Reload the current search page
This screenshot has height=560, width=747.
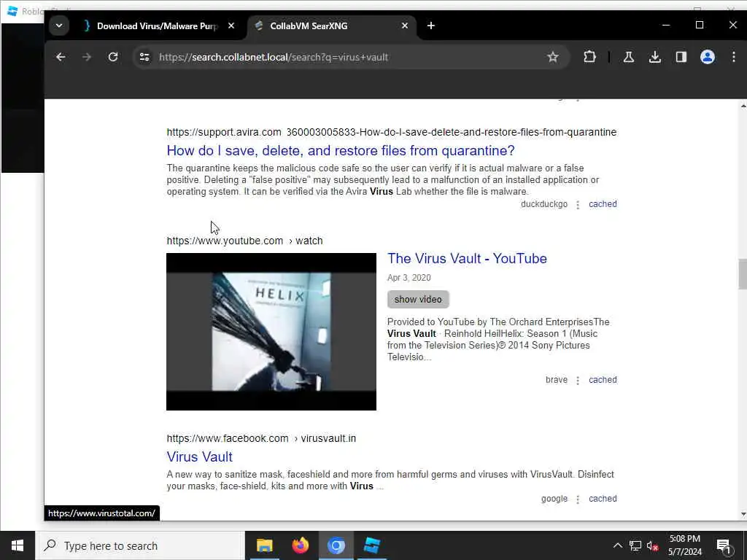[x=113, y=57]
